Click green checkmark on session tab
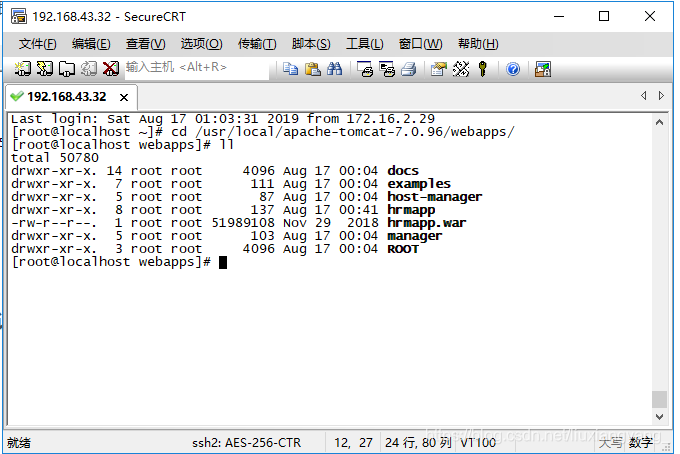This screenshot has height=454, width=680. (x=17, y=96)
